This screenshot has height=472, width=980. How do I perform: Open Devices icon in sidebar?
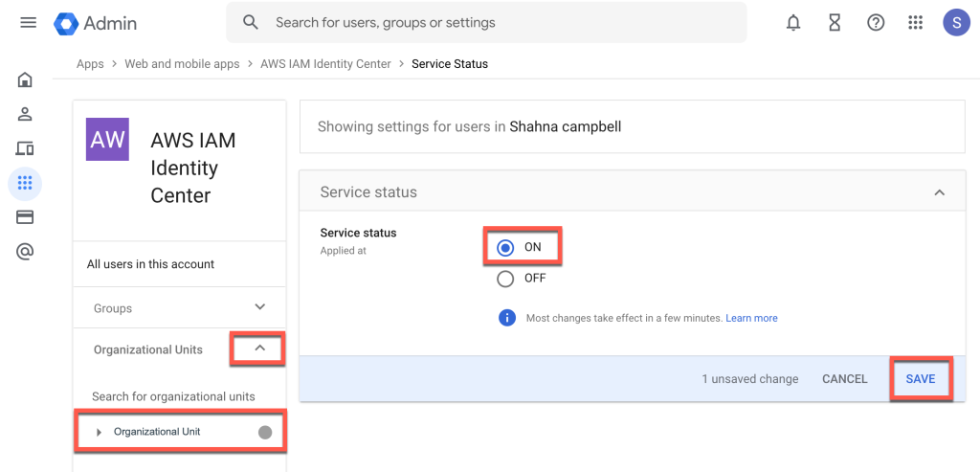(x=25, y=148)
